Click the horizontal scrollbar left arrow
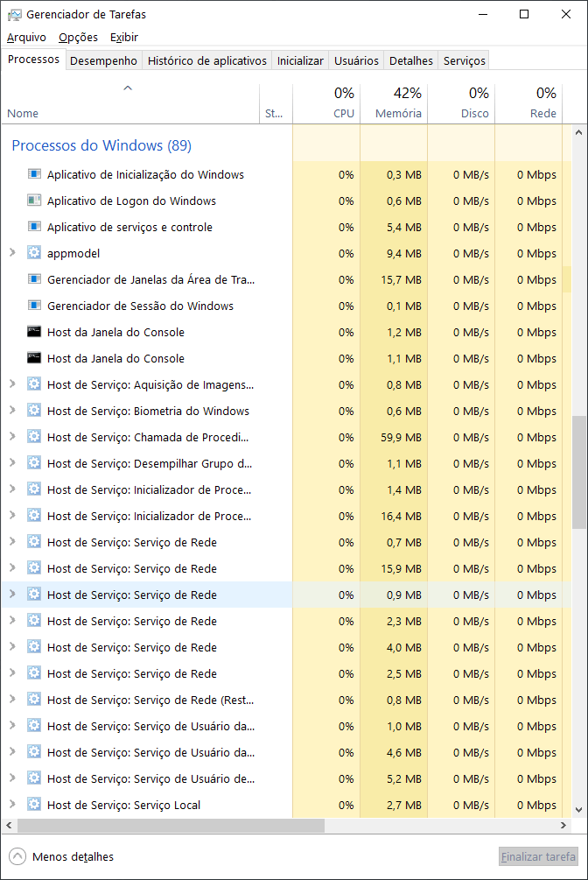Image resolution: width=588 pixels, height=880 pixels. click(x=9, y=825)
